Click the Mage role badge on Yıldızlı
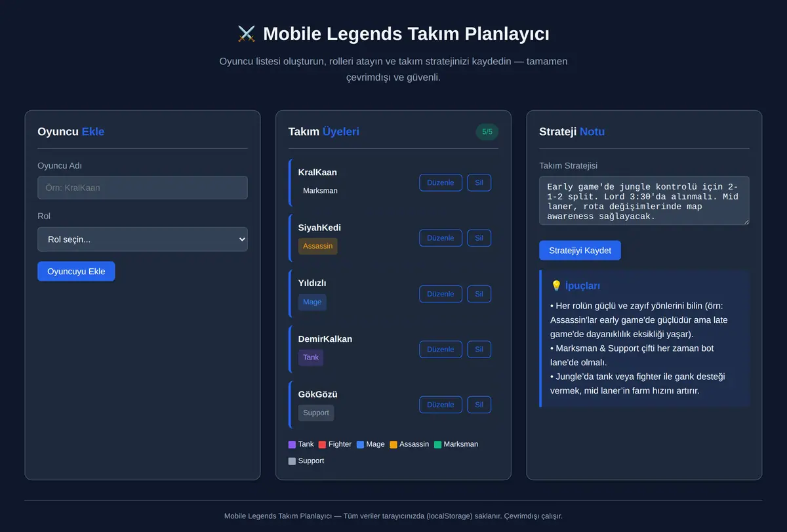 coord(312,302)
